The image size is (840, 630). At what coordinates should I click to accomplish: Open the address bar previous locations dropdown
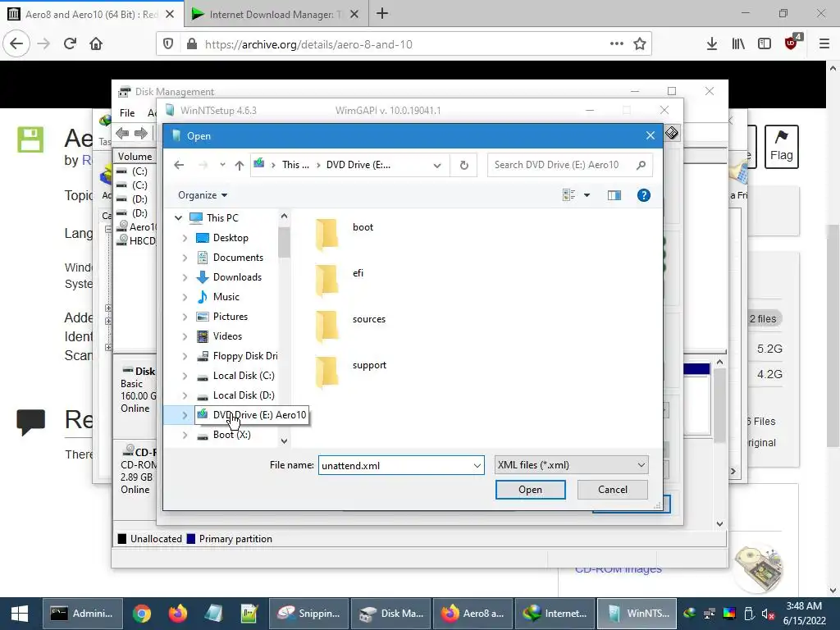pos(437,166)
